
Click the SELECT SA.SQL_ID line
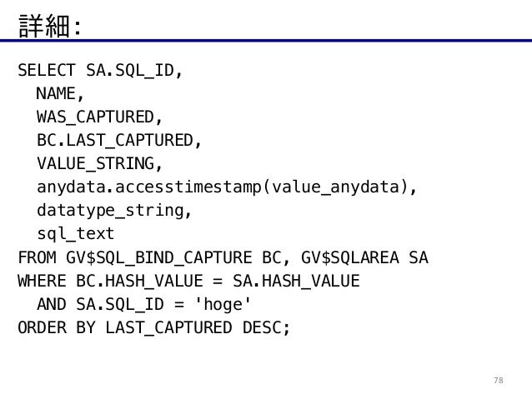click(x=100, y=71)
